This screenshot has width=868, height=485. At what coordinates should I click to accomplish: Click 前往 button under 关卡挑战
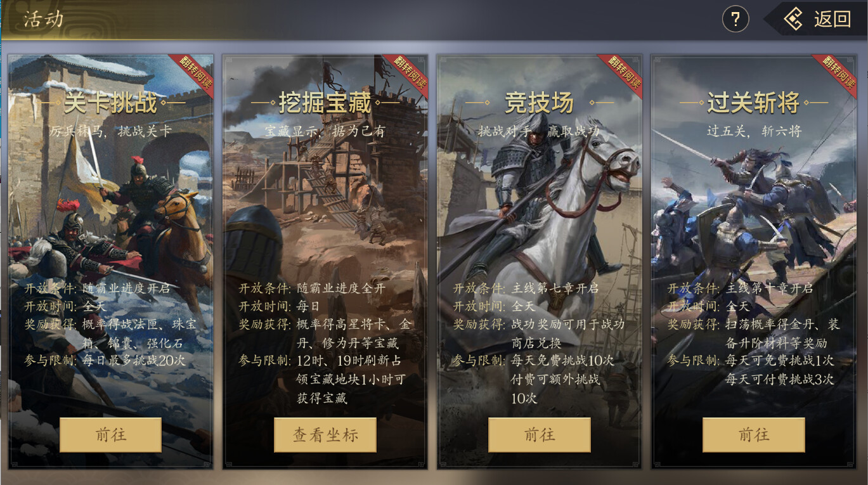tap(111, 434)
